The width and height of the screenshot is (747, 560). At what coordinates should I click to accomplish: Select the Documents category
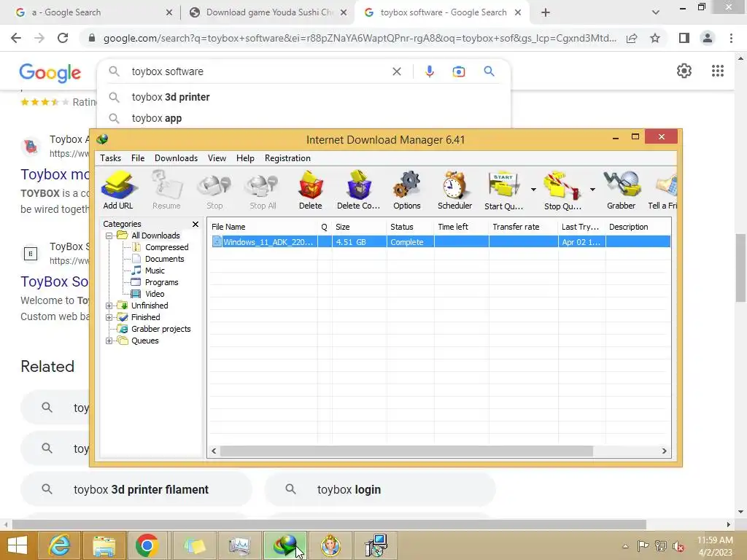click(x=164, y=259)
